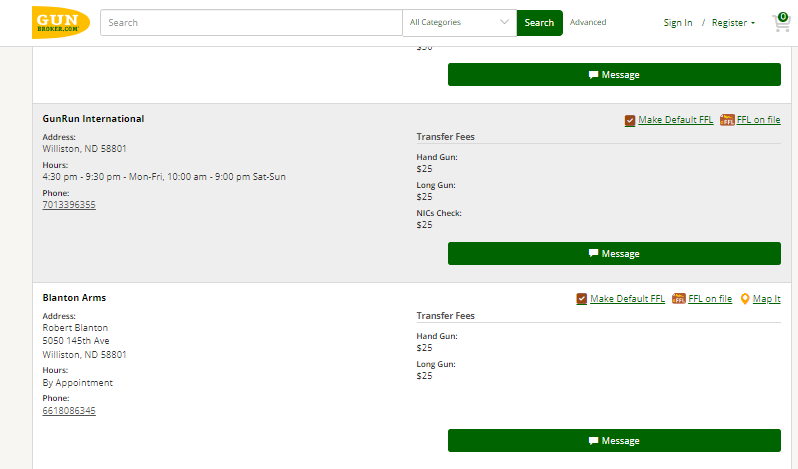Open FFL on file link for GunRun International
Screen dimensions: 798x469
point(758,120)
